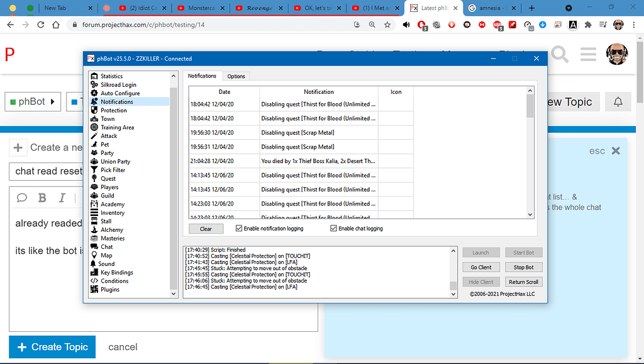
Task: Select Players in the sidebar list
Action: (109, 187)
